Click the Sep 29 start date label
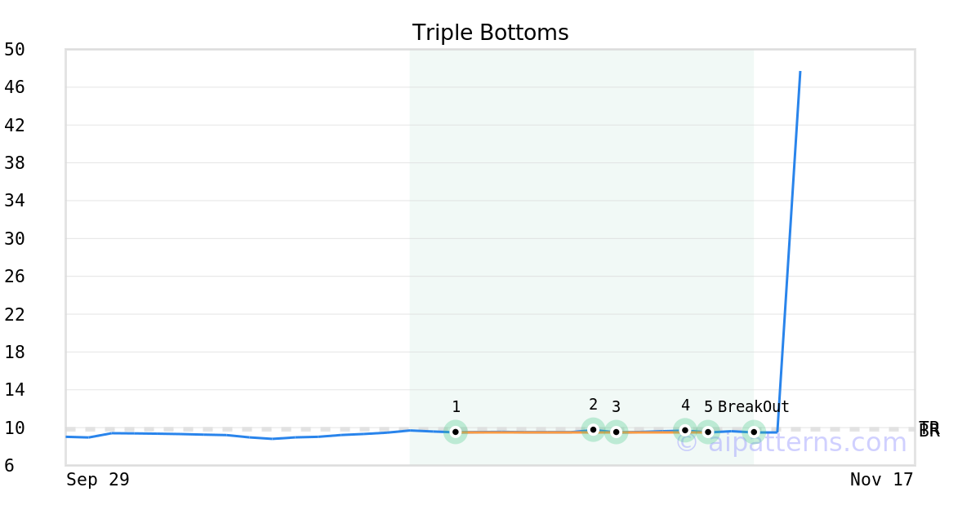 pyautogui.click(x=98, y=480)
